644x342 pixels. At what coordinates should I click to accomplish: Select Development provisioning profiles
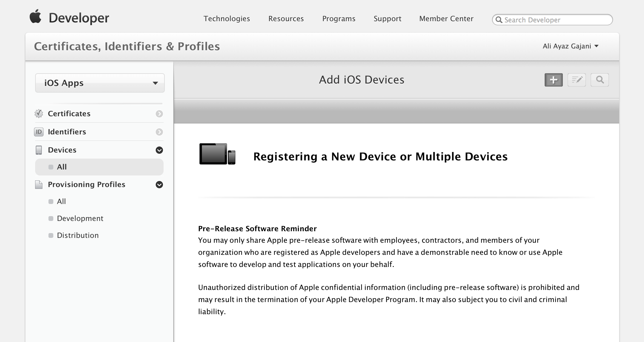[x=80, y=218]
